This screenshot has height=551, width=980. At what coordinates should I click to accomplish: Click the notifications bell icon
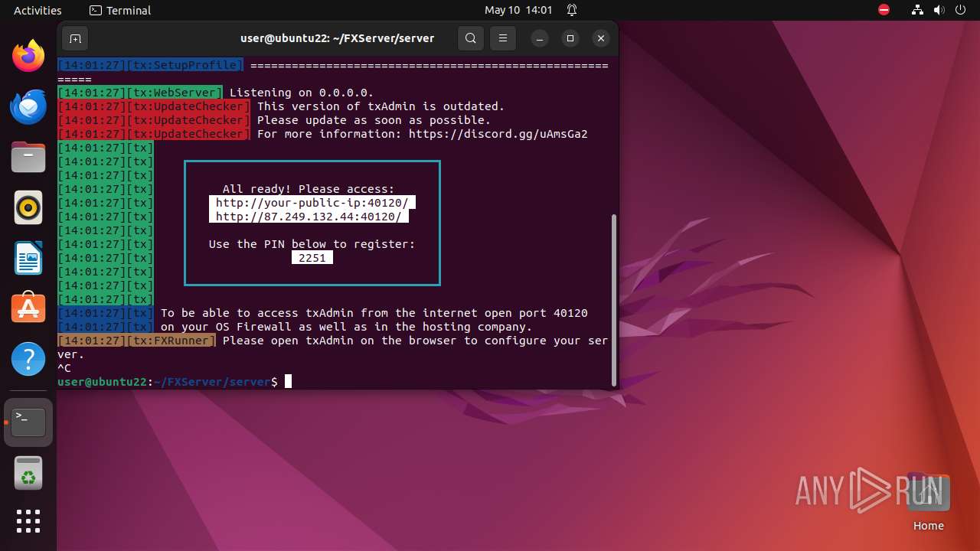[572, 10]
